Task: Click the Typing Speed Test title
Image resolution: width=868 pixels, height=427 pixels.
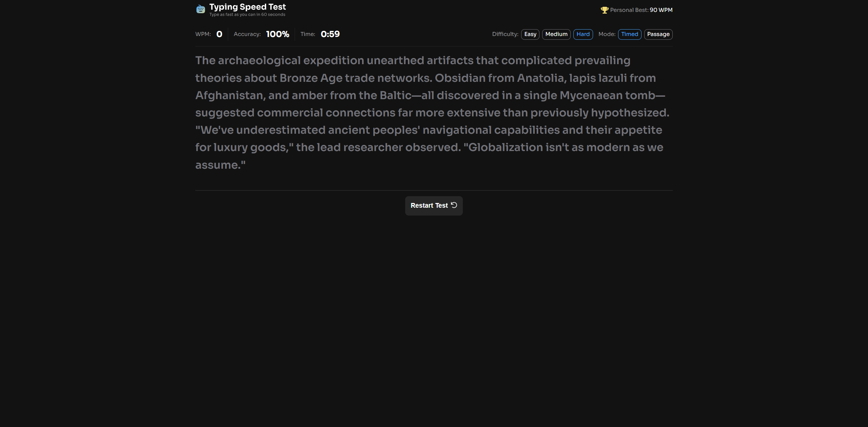Action: (x=248, y=7)
